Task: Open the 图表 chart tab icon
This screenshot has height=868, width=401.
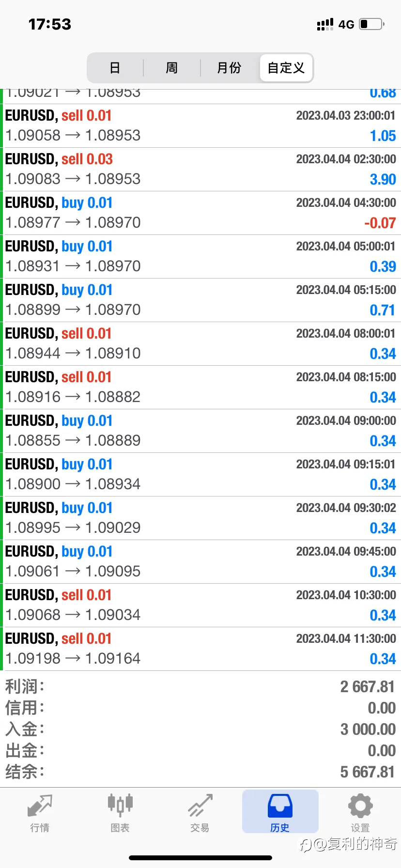Action: coord(120,805)
